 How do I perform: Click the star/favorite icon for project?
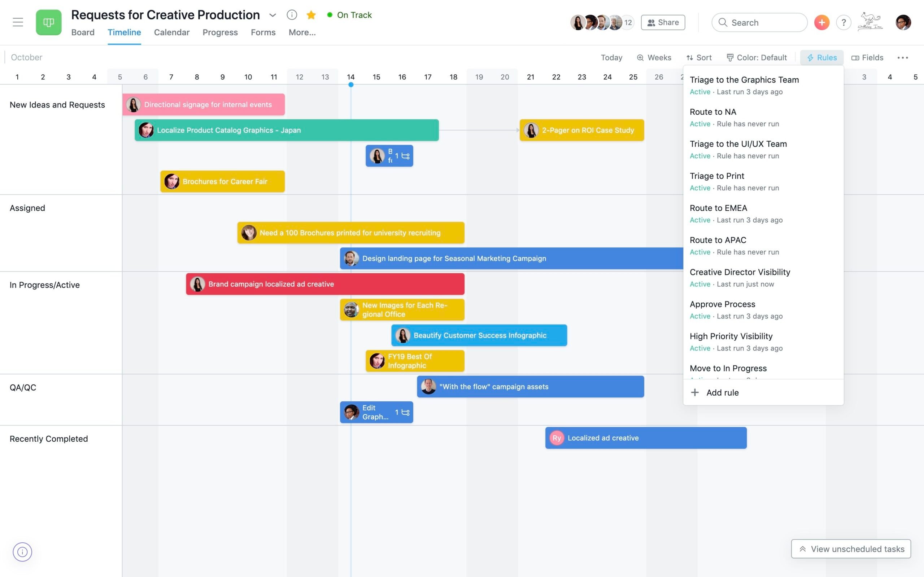[311, 14]
